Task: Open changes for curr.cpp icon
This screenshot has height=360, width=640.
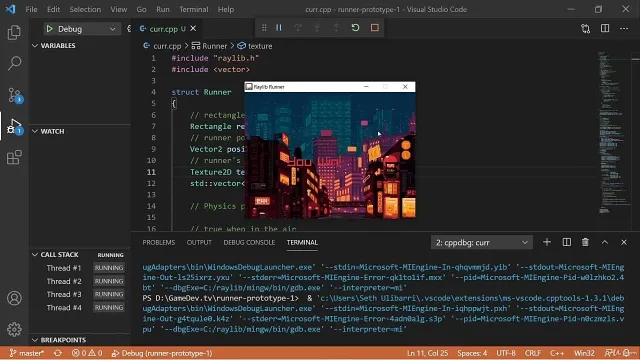Action: point(586,29)
